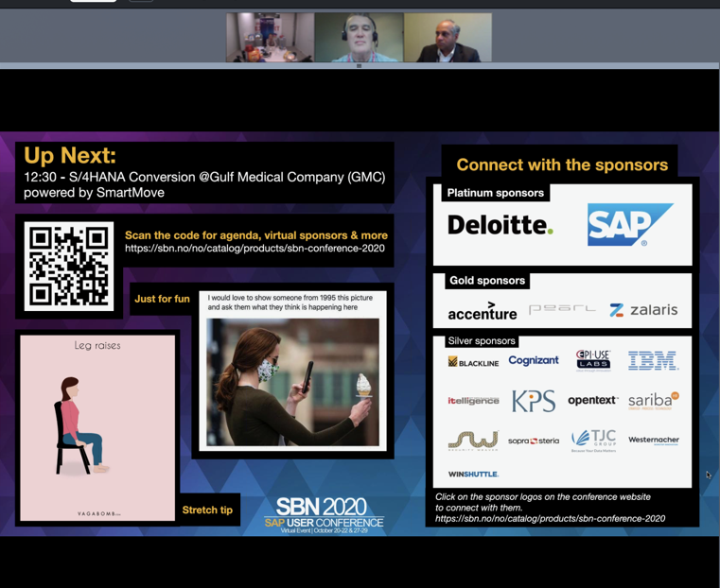
Task: Select the opentext sponsor logo
Action: 593,400
